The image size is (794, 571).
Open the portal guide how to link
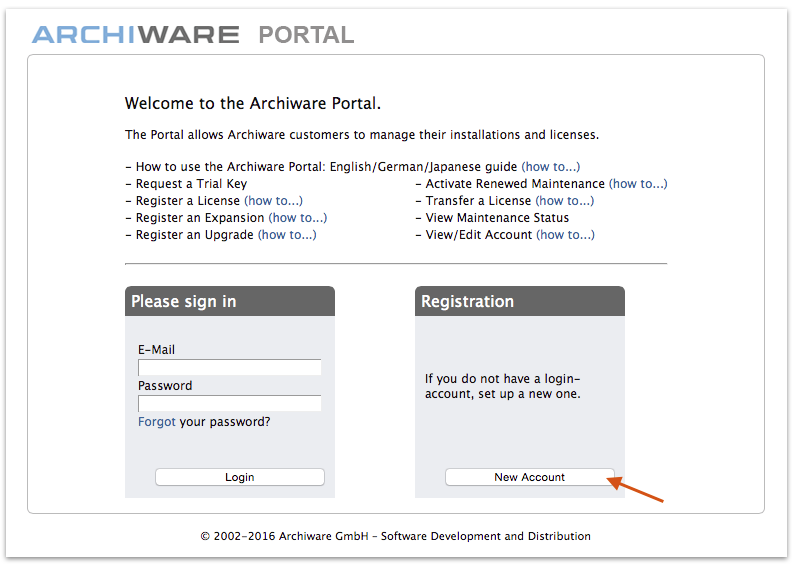tap(551, 167)
